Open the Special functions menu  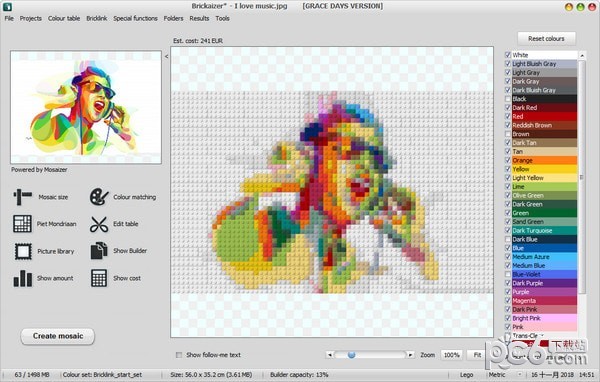tap(135, 18)
